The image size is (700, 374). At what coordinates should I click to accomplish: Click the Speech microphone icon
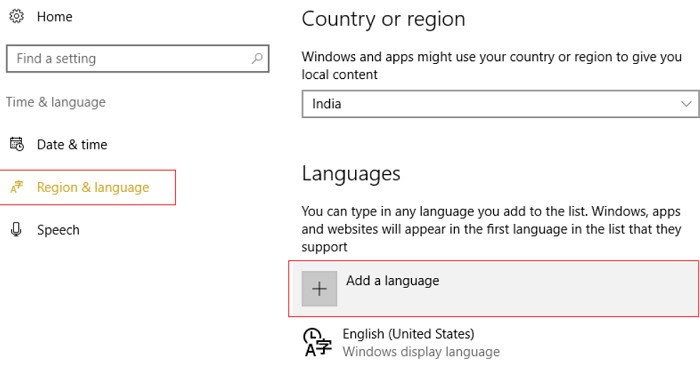(x=17, y=229)
